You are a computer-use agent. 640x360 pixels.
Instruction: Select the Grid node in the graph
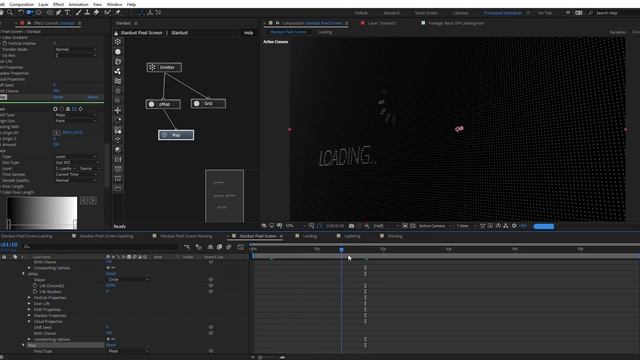click(208, 104)
